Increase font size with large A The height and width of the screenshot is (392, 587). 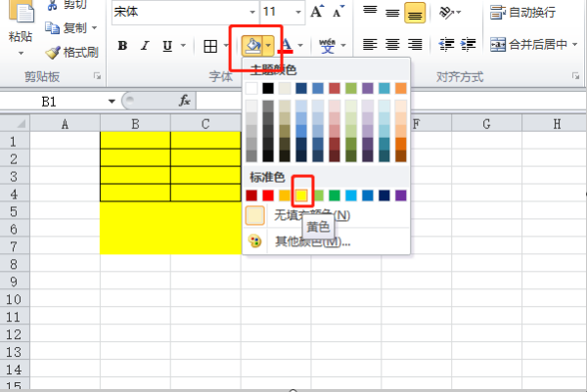(317, 12)
